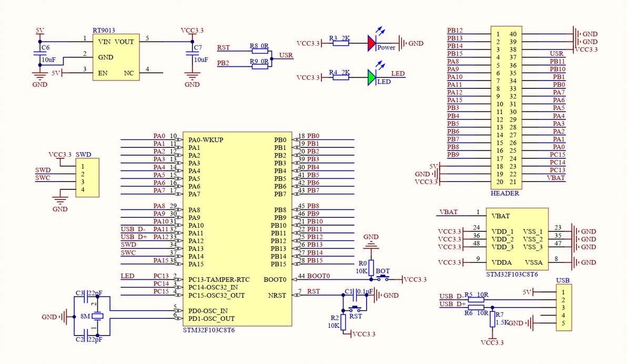
Task: Click the BOOT0 net label
Action: click(x=318, y=276)
